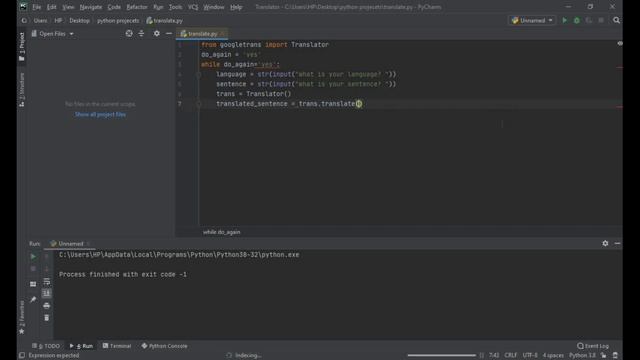Viewport: 640px width, 360px height.
Task: Toggle scroll to end in Run console
Action: click(x=47, y=293)
